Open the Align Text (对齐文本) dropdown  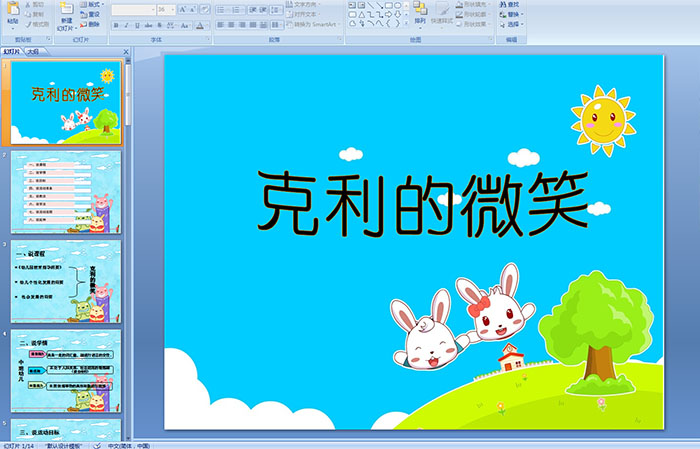pos(304,14)
